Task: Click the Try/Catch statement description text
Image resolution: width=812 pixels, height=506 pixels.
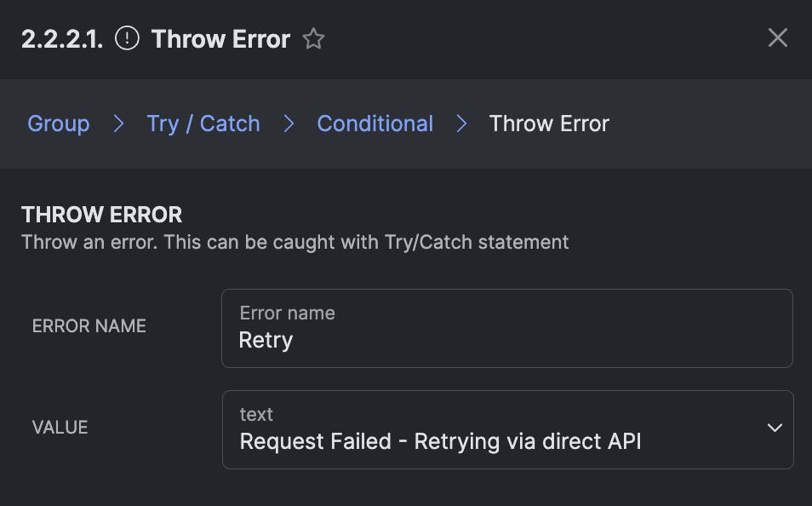Action: 294,242
